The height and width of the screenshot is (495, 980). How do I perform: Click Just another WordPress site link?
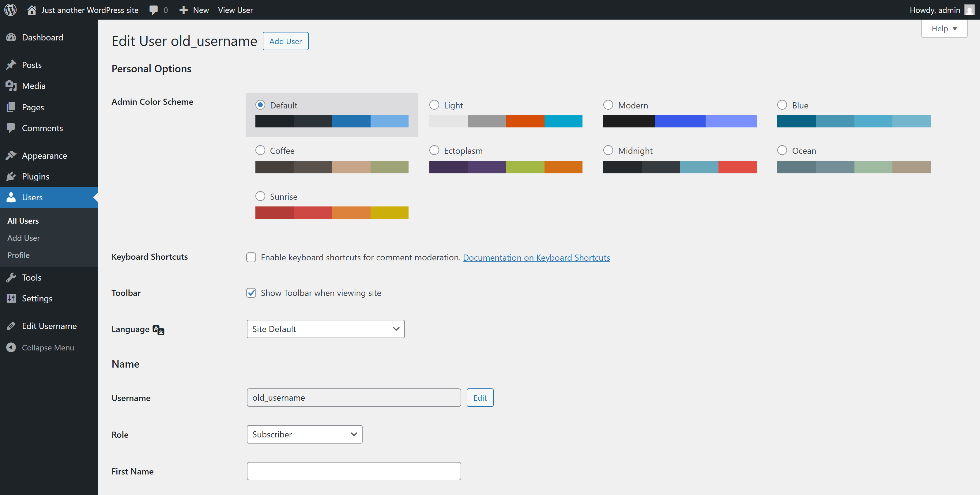(90, 10)
